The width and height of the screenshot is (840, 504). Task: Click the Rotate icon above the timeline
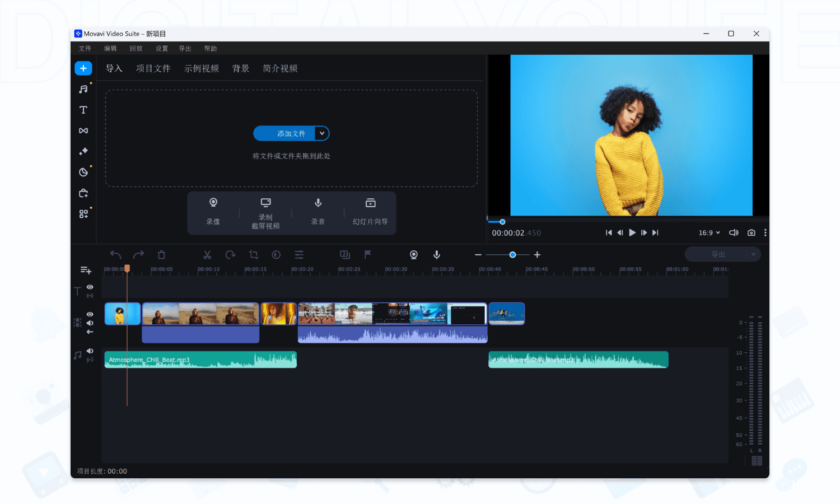point(230,255)
